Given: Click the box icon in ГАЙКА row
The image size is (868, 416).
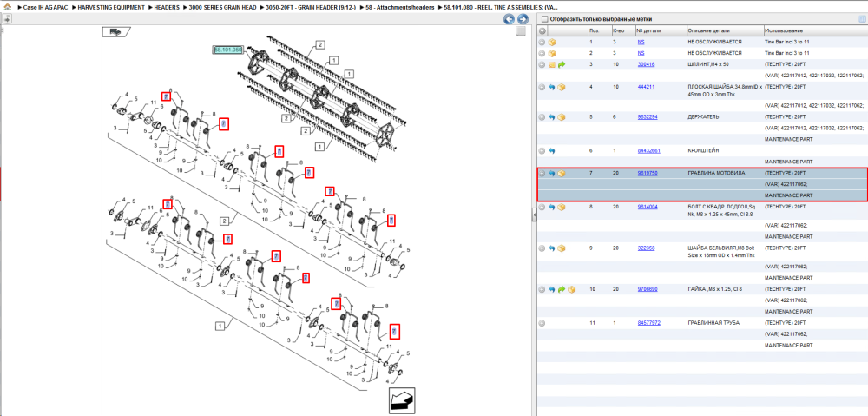Looking at the screenshot, I should click(x=571, y=289).
